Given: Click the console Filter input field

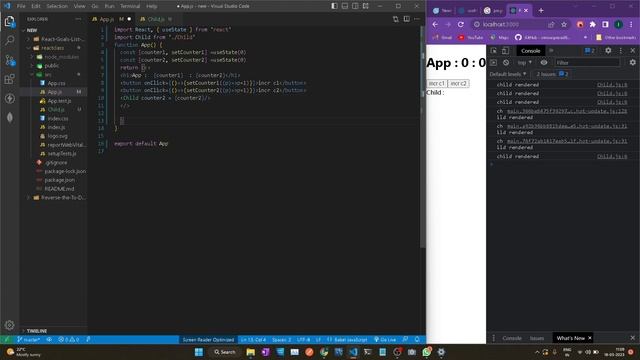Looking at the screenshot, I should click(587, 63).
